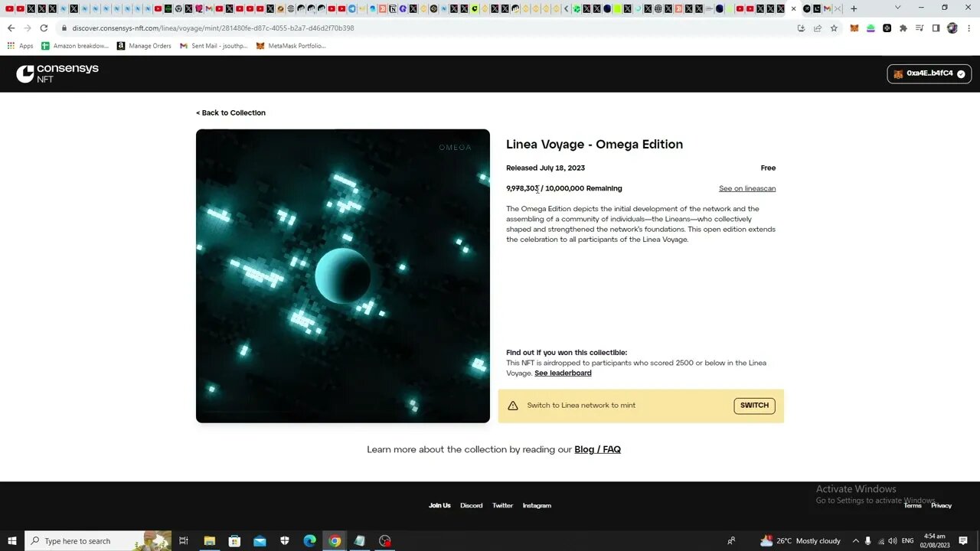Open the Twitter footer link

click(x=502, y=506)
